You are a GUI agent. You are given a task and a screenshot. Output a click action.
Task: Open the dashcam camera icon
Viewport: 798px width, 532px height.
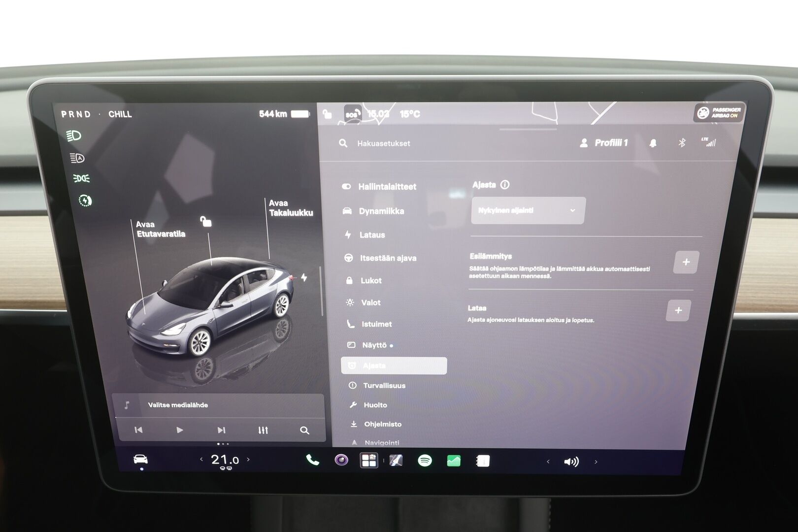click(x=341, y=460)
